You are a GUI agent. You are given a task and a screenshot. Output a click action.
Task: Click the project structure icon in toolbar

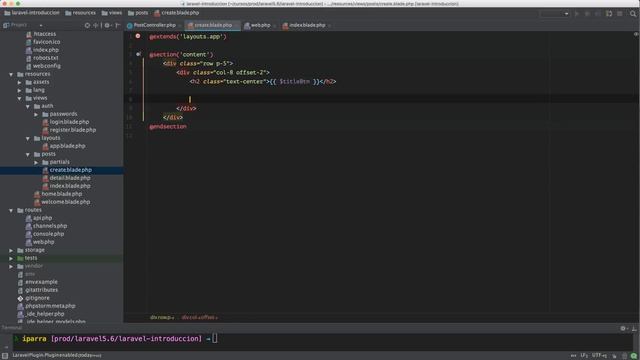[609, 13]
